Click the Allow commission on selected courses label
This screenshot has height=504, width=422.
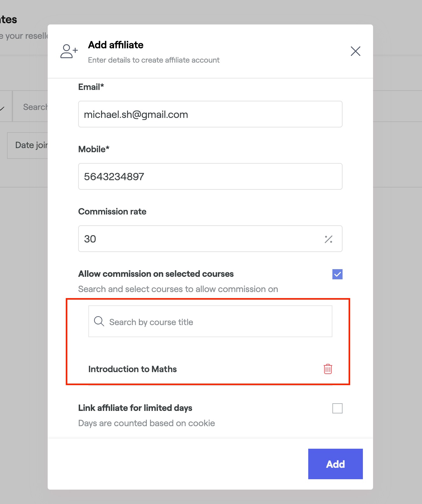coord(156,274)
